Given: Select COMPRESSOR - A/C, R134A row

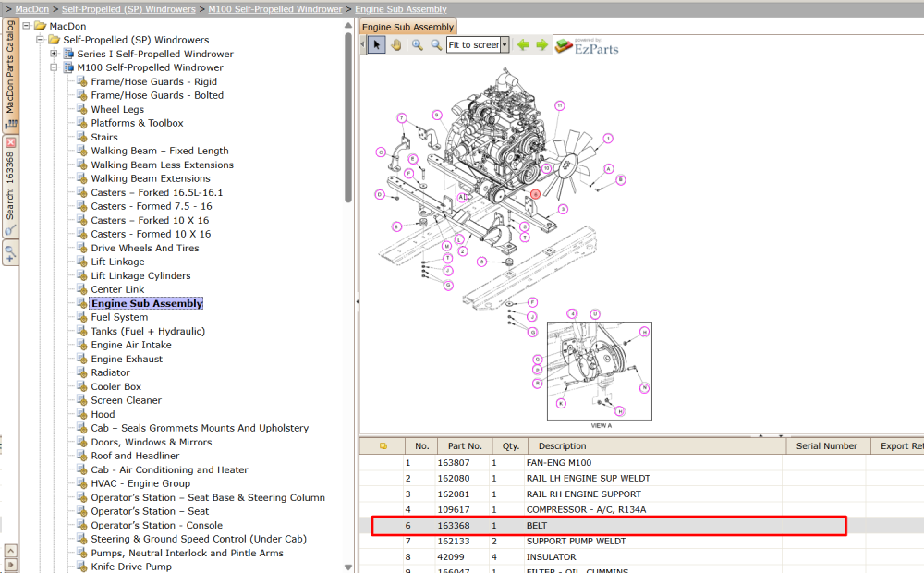Looking at the screenshot, I should tap(641, 509).
